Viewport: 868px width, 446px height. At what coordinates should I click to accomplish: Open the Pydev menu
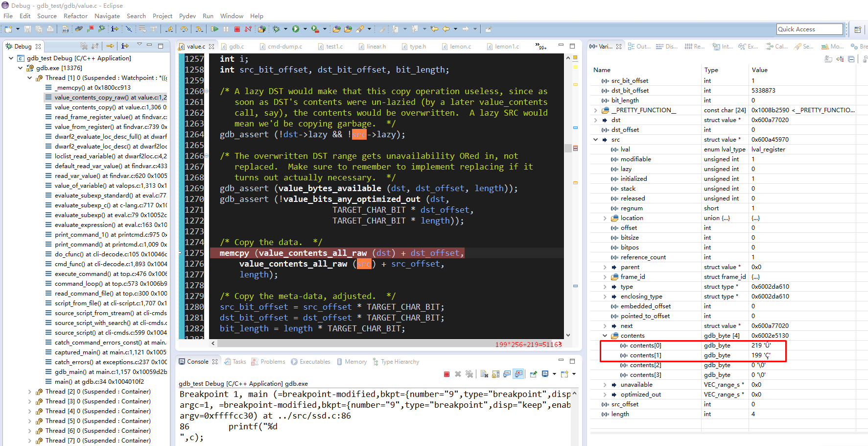point(188,16)
